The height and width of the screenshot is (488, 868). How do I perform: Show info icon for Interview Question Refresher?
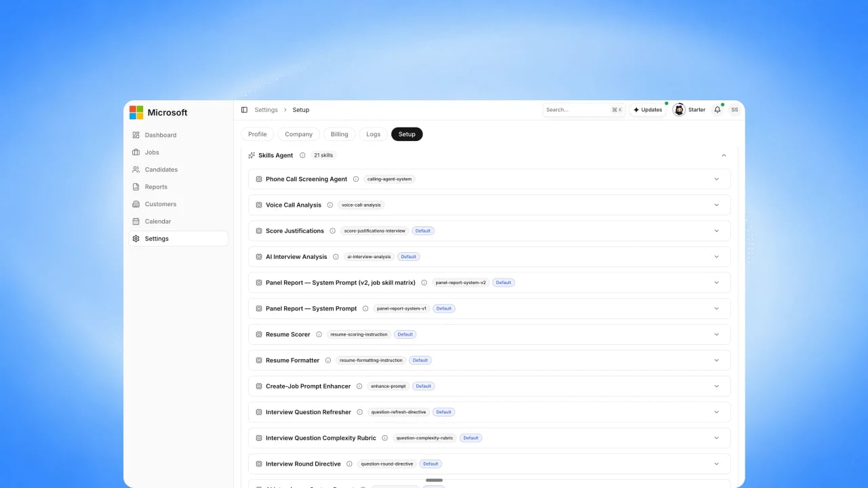360,412
